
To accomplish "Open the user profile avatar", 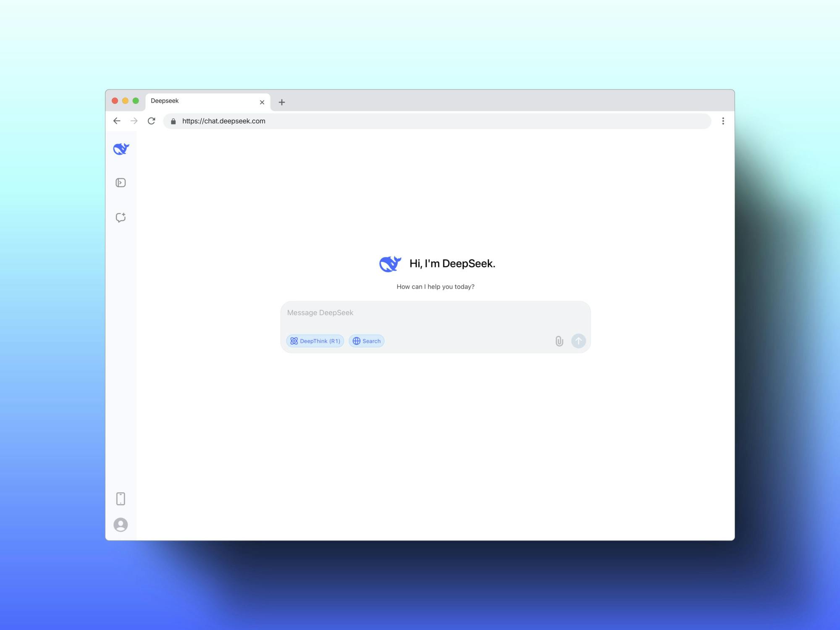I will tap(121, 525).
